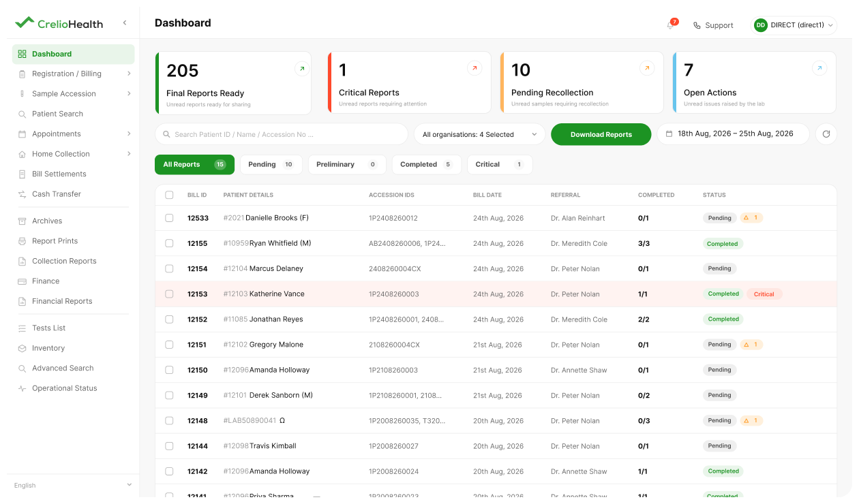This screenshot has width=859, height=504.
Task: Switch to the Pending tab
Action: tap(271, 165)
